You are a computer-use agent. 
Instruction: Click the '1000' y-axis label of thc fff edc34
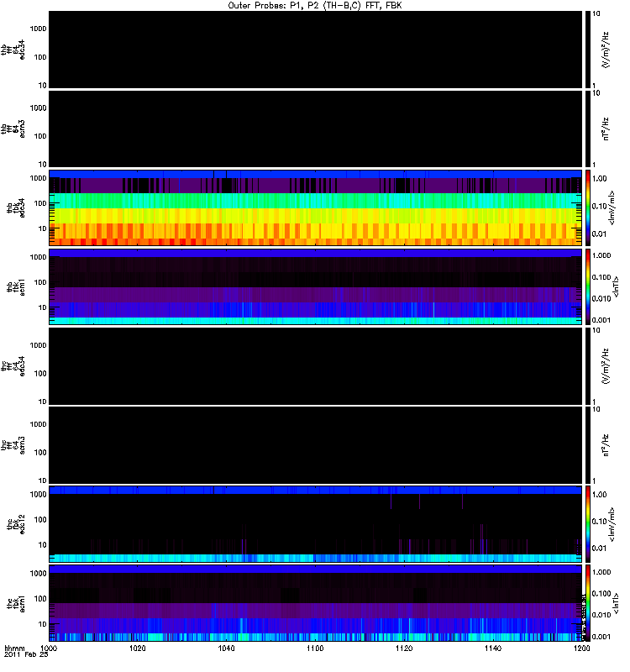38,345
